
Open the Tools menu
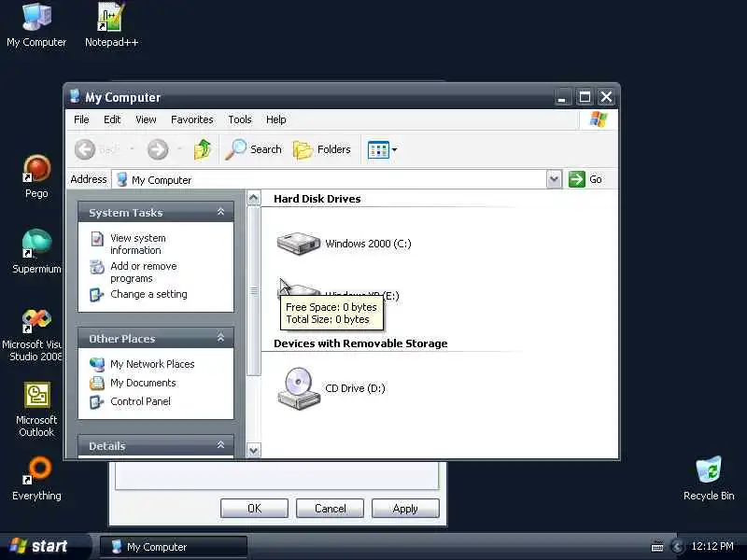[240, 119]
